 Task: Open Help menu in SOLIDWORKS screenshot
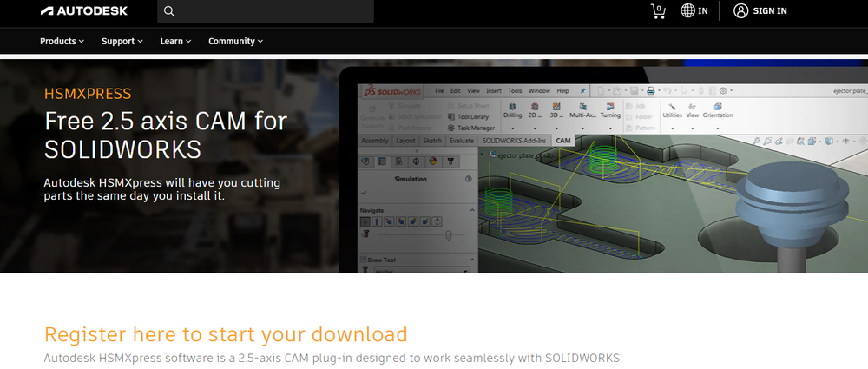pyautogui.click(x=563, y=91)
